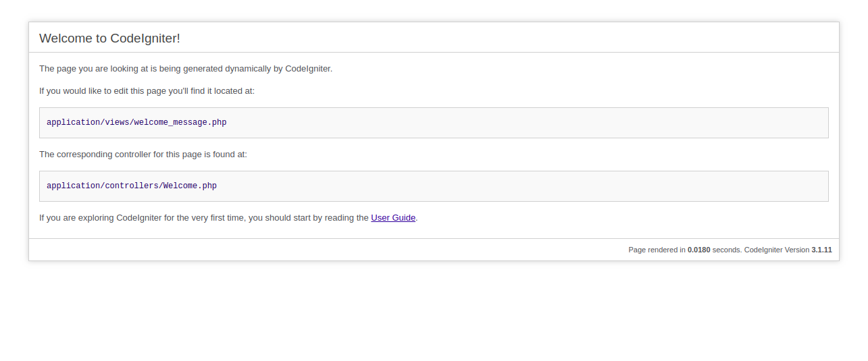Click the controllers/Welcome.php path code
868x361 pixels.
click(x=132, y=186)
